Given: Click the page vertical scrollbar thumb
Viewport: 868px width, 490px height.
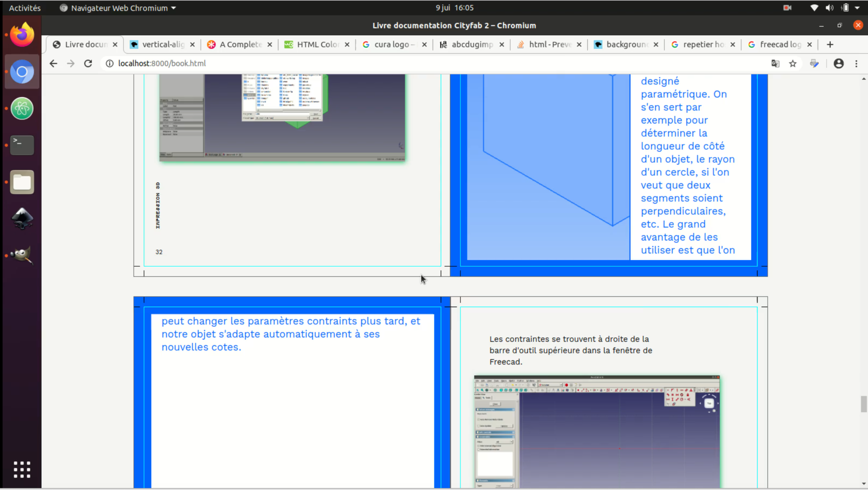Looking at the screenshot, I should tap(864, 404).
